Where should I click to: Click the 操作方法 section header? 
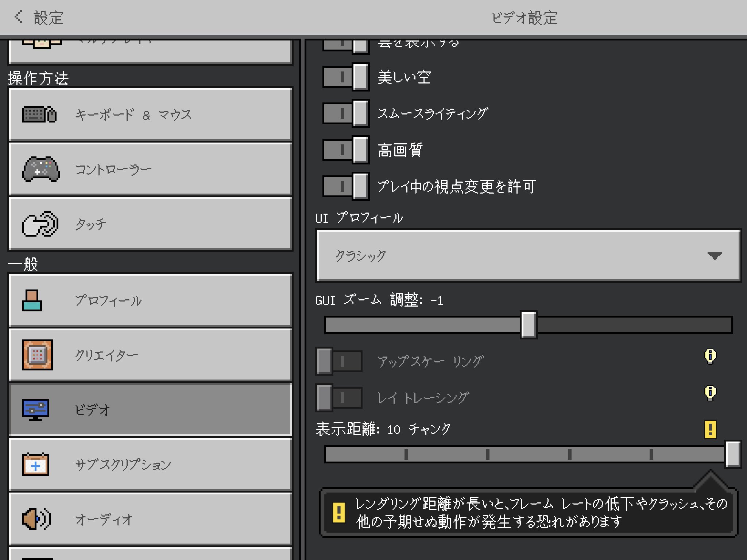coord(38,78)
